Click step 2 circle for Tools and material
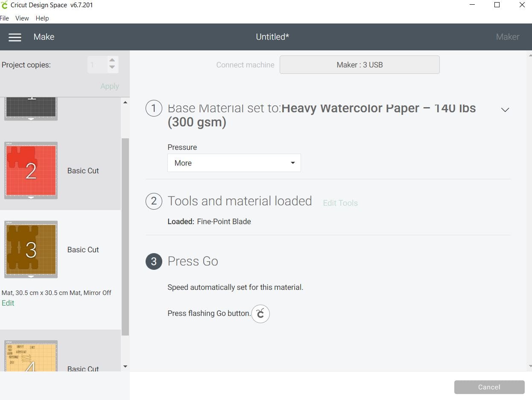The image size is (532, 400). pos(154,201)
